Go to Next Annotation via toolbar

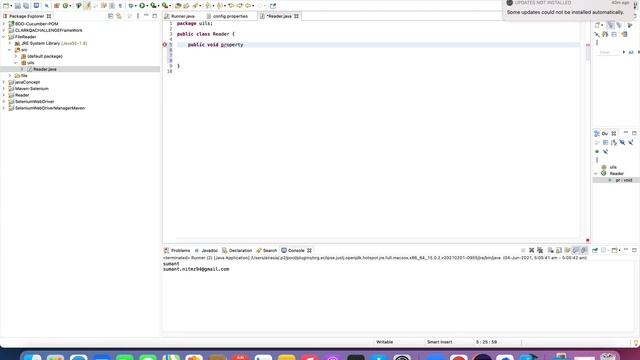tap(208, 6)
